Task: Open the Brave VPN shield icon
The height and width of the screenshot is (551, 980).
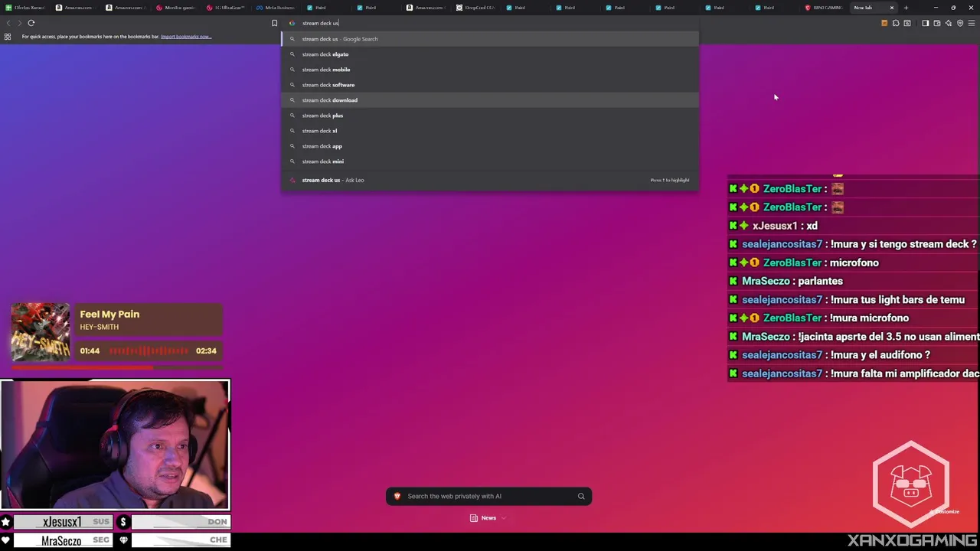Action: (960, 23)
